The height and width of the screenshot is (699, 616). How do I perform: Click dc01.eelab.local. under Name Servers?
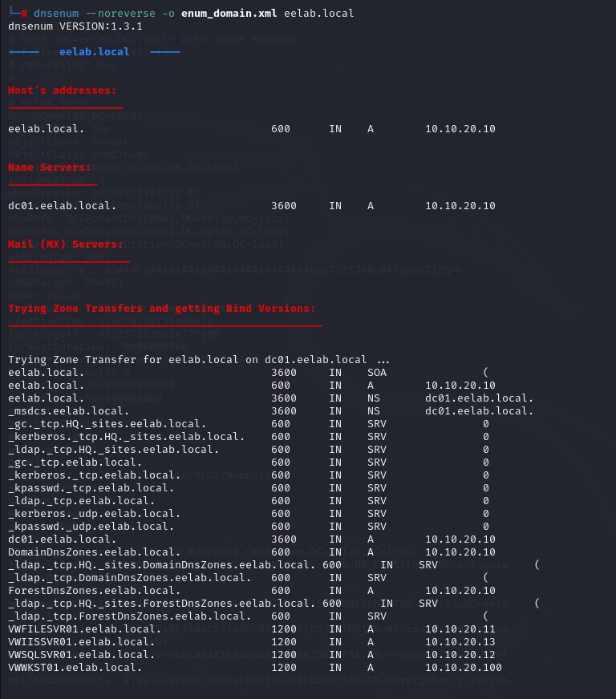(x=62, y=206)
